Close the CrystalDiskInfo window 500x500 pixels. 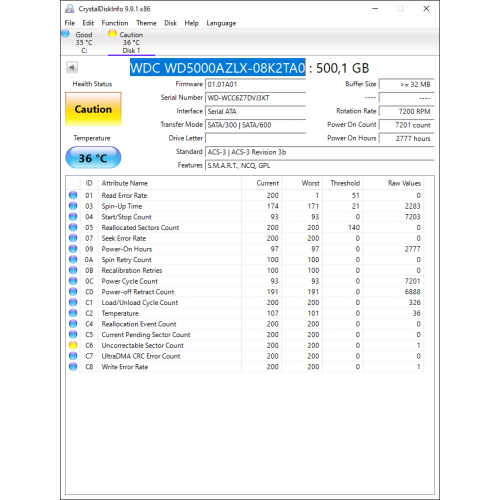(426, 9)
